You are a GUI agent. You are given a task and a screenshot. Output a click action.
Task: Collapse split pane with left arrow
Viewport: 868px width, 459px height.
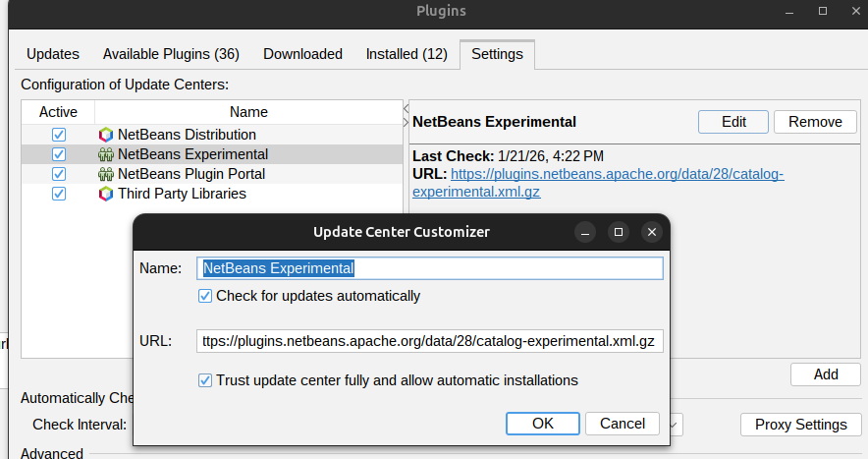point(406,109)
